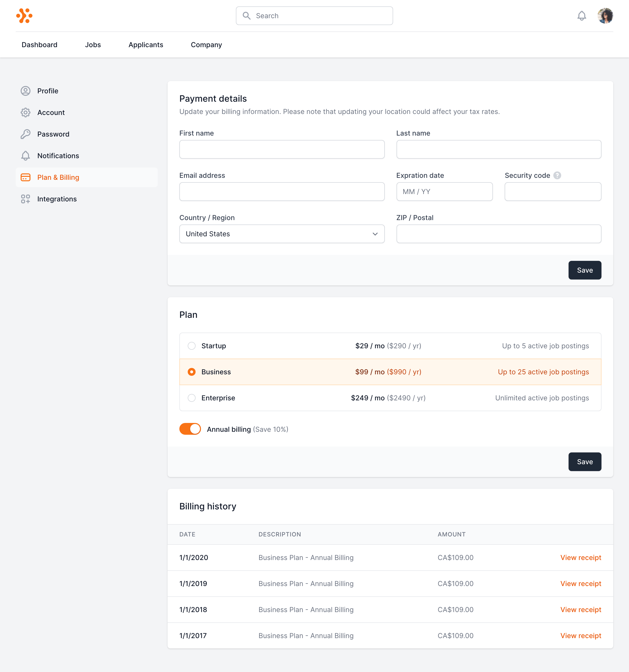Focus the Expiration date MM / YY field

(444, 192)
